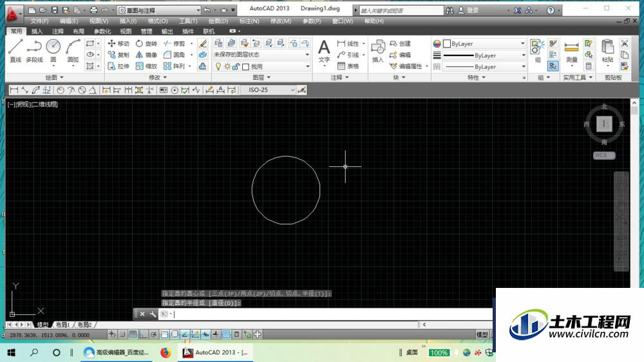Open the 标注(N) menu
The image size is (644, 362).
pyautogui.click(x=249, y=21)
